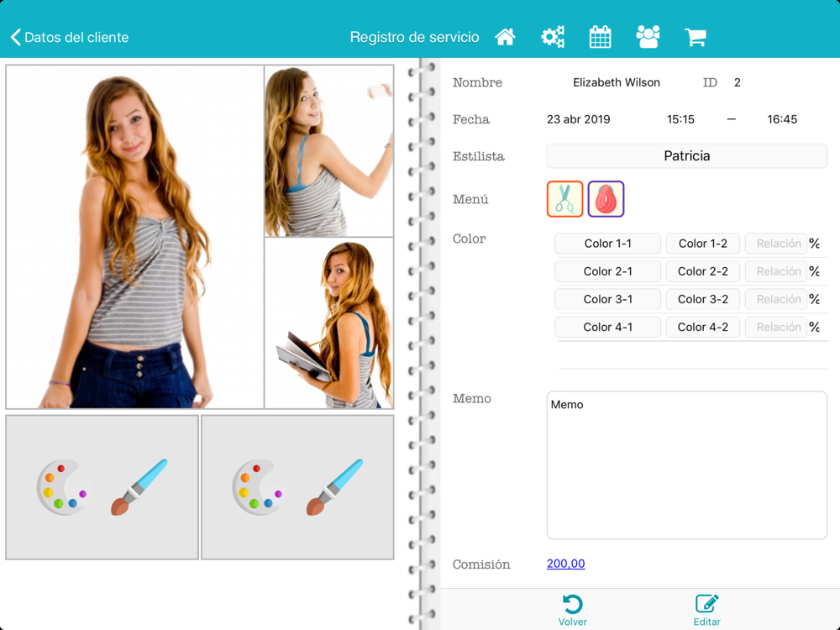Open the Estilista Patricia selector
The width and height of the screenshot is (840, 630).
[687, 156]
